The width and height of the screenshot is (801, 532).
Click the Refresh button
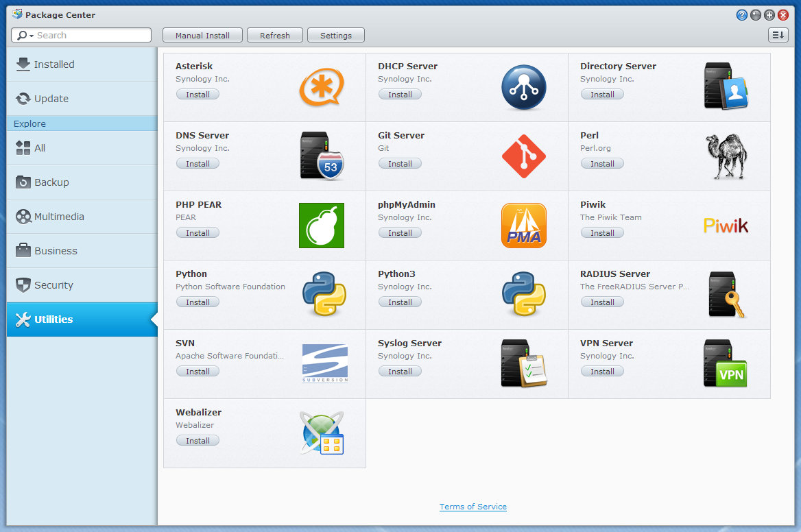tap(275, 35)
